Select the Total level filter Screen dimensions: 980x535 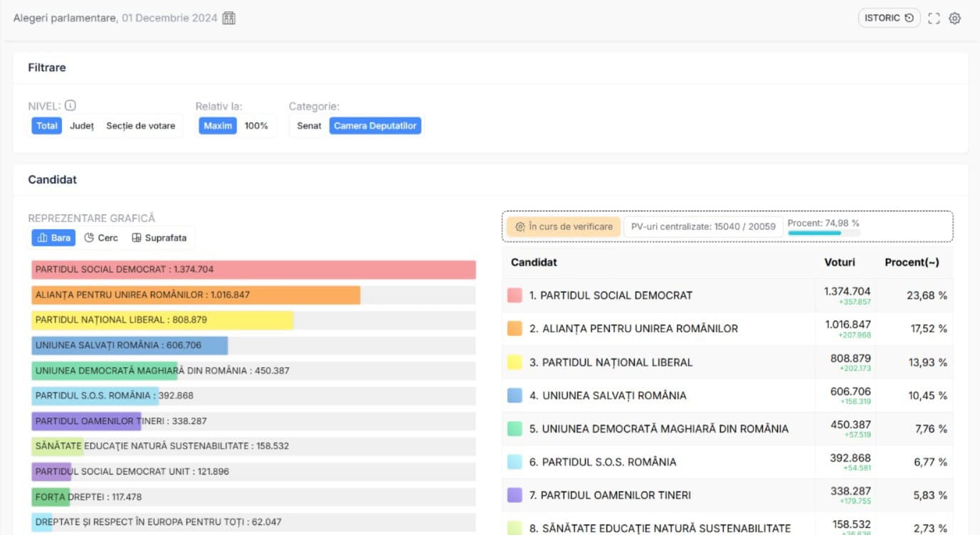tap(47, 126)
